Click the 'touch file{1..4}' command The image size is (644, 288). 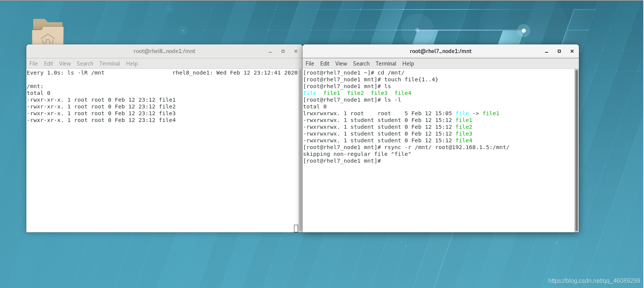411,79
